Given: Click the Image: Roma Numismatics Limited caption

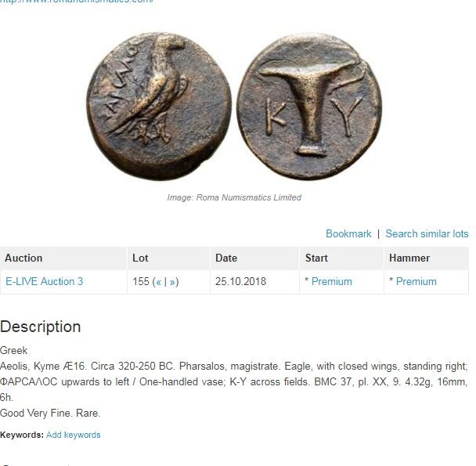Looking at the screenshot, I should click(x=234, y=197).
